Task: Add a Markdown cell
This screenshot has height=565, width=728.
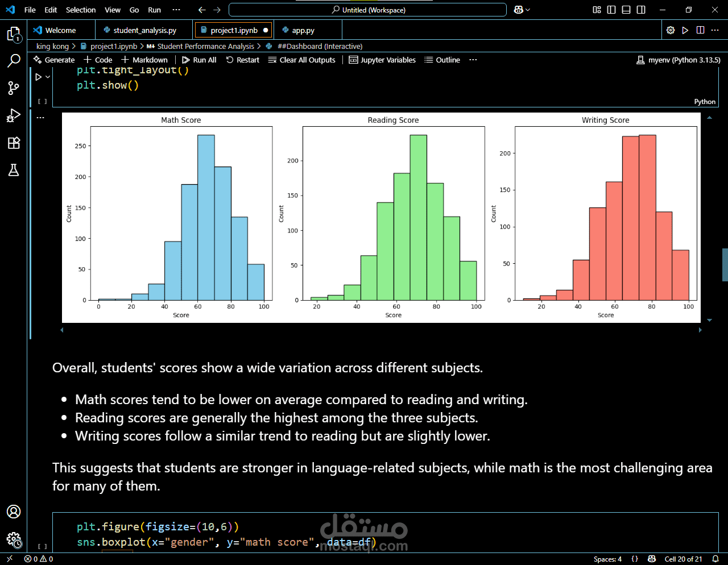Action: click(x=144, y=60)
